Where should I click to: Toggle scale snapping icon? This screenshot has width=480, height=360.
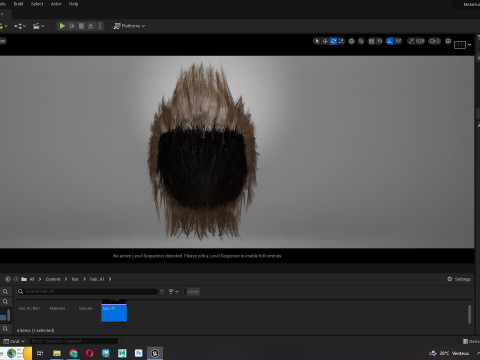point(411,41)
